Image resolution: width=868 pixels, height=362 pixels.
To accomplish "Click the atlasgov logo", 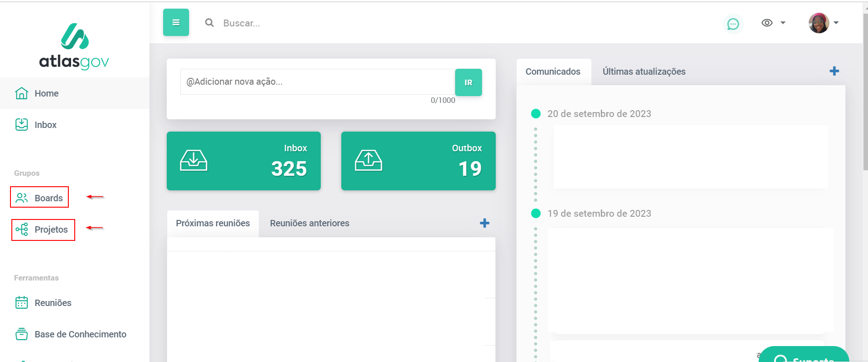I will pos(74,46).
